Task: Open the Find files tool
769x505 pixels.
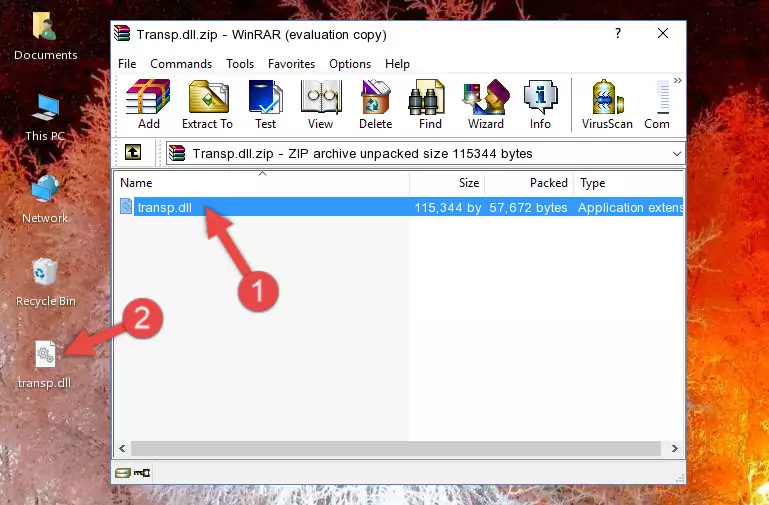Action: tap(430, 104)
